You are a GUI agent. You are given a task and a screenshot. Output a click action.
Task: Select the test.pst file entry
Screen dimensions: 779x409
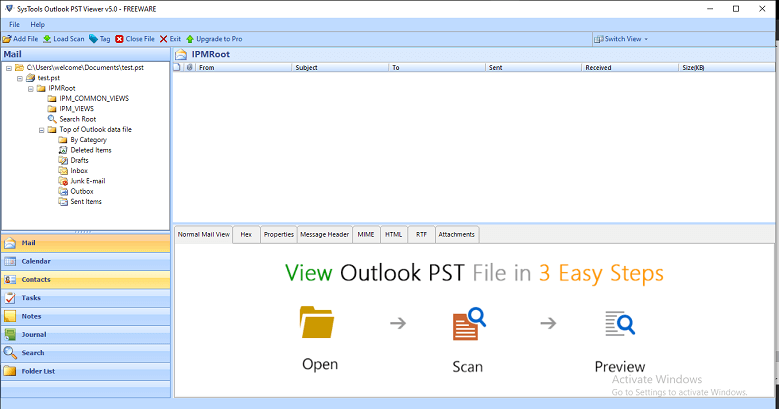pyautogui.click(x=49, y=78)
